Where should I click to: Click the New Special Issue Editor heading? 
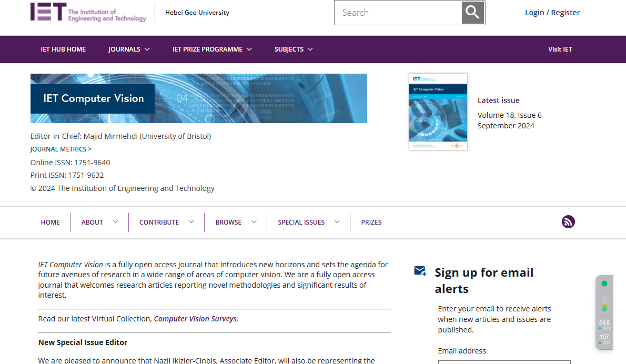[83, 342]
